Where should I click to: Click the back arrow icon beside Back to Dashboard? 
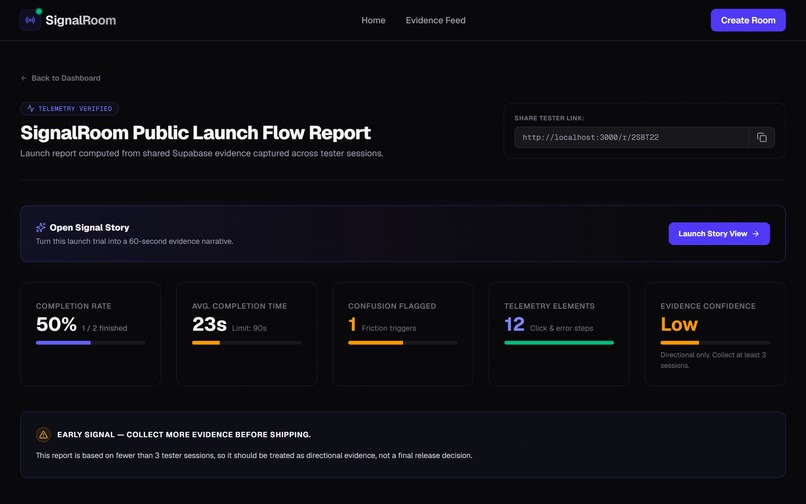coord(24,78)
